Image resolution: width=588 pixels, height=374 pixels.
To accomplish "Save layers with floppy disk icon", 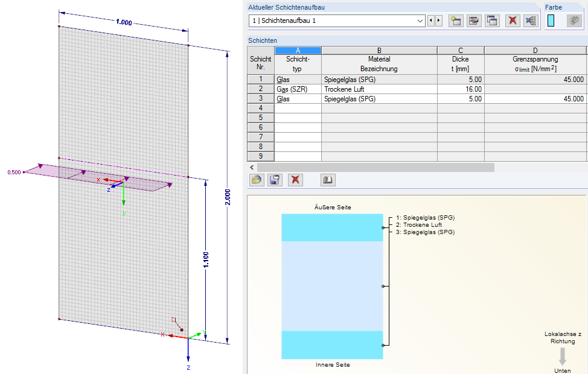I will (275, 180).
